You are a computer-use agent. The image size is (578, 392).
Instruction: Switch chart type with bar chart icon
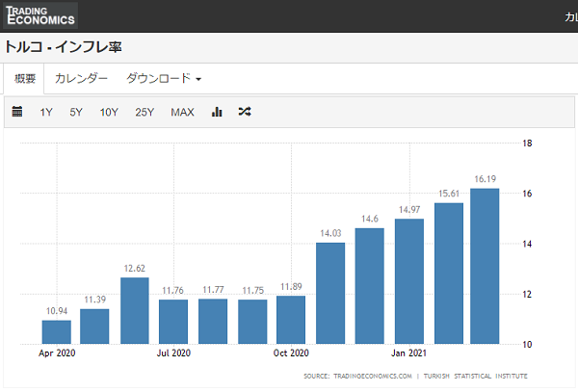point(217,112)
